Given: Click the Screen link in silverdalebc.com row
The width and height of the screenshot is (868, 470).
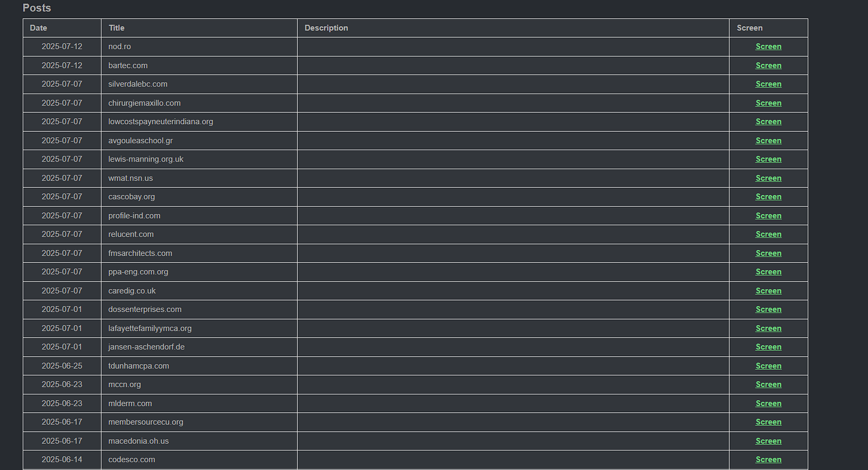Looking at the screenshot, I should tap(768, 84).
